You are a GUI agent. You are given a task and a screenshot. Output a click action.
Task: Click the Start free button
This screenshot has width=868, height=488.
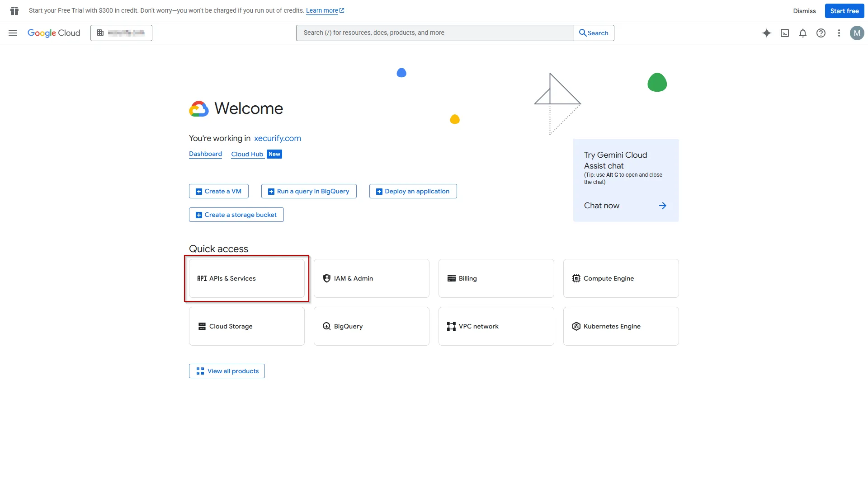(x=844, y=11)
